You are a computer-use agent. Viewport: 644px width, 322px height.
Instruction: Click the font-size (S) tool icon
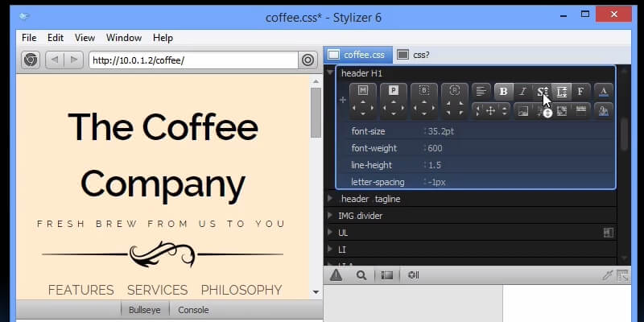(542, 92)
